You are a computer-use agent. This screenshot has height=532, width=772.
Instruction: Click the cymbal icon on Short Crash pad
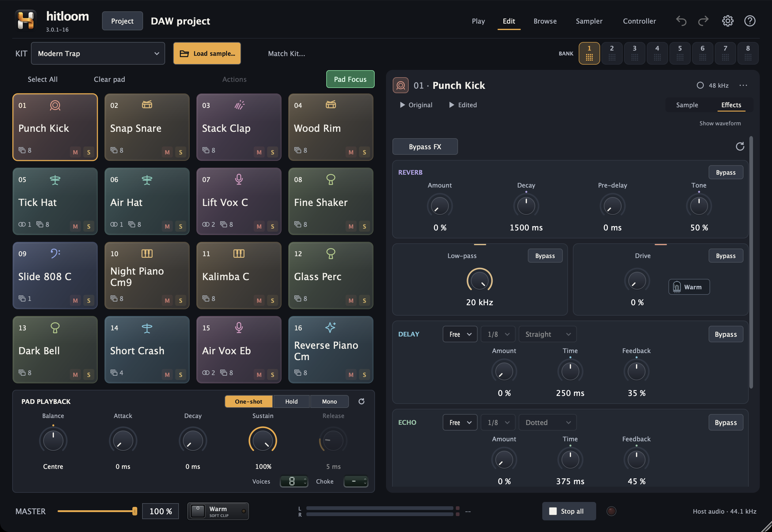click(x=147, y=328)
